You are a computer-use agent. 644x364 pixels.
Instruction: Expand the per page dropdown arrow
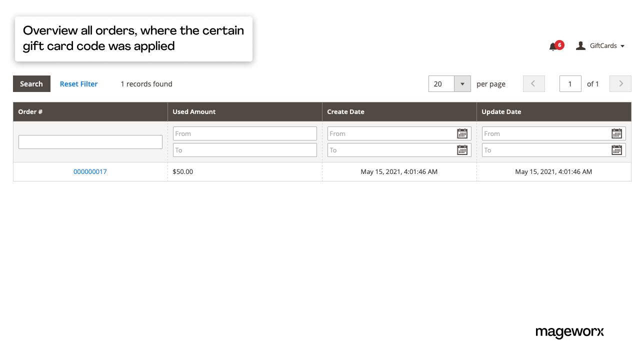click(x=462, y=84)
